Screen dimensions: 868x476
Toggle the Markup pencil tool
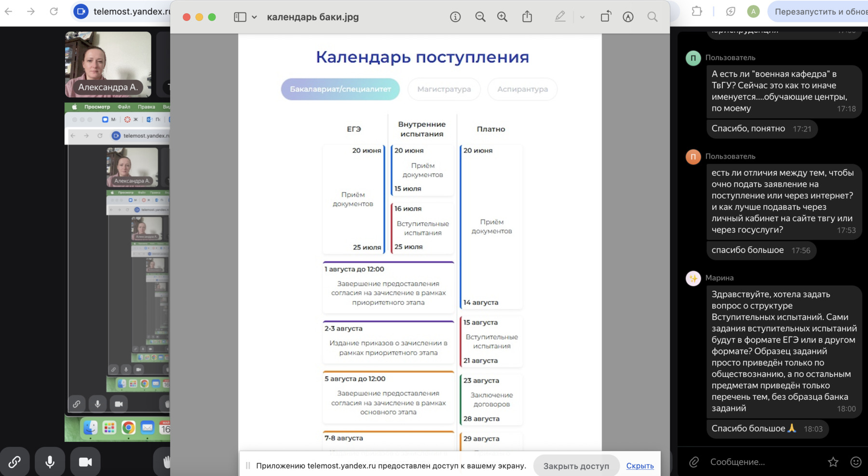[x=560, y=17]
